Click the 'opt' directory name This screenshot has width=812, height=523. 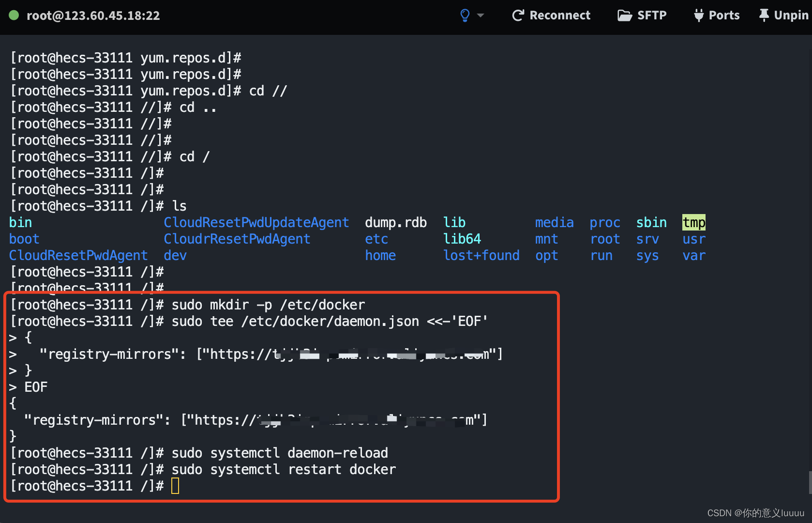point(547,255)
